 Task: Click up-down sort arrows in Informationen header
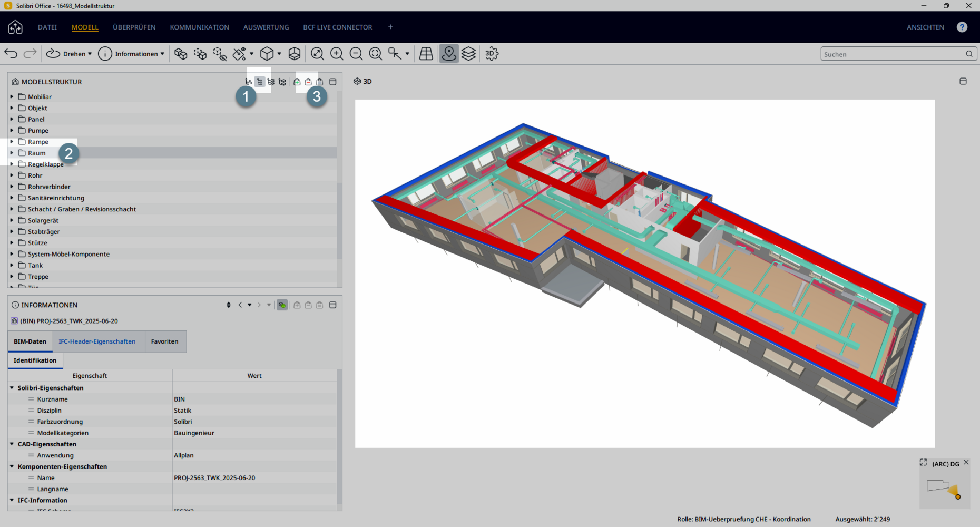coord(229,305)
